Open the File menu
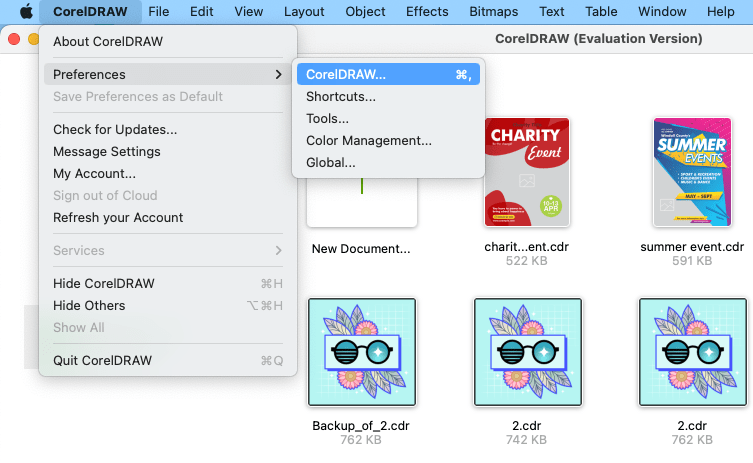The width and height of the screenshot is (753, 463). click(158, 12)
